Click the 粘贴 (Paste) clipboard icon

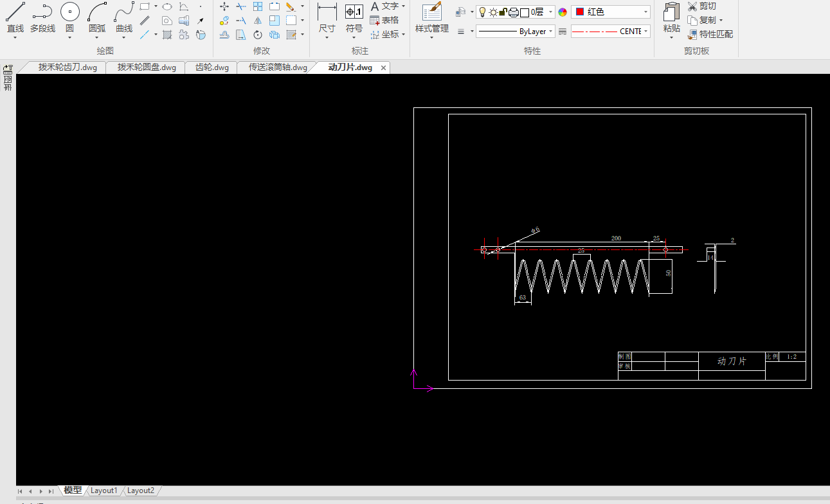[x=671, y=12]
